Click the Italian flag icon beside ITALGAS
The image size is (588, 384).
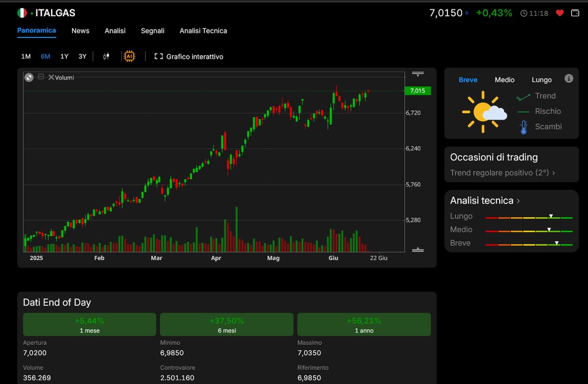tap(22, 13)
